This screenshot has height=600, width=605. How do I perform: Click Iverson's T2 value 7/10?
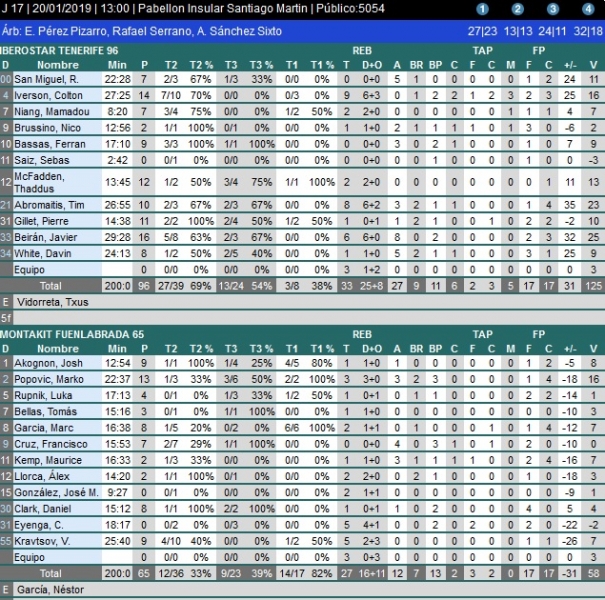tap(171, 96)
